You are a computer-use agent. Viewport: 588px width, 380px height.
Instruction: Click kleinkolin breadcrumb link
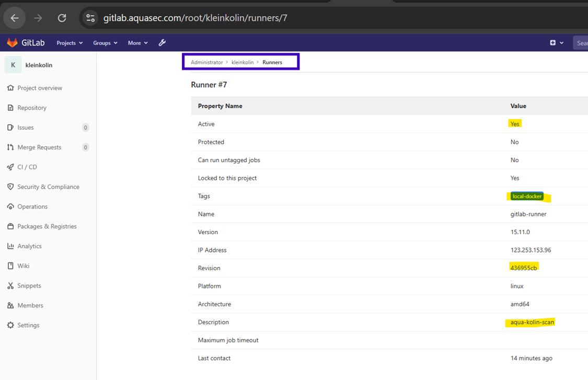tap(243, 62)
